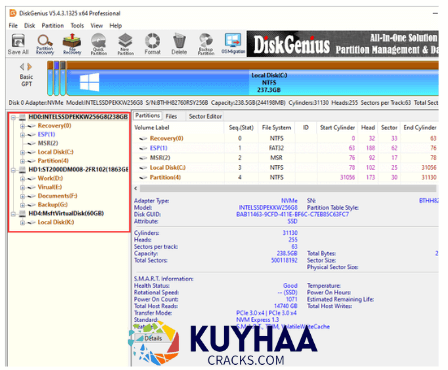Click the HD1 ST2000DM008 drive icon in tree

(x=22, y=170)
